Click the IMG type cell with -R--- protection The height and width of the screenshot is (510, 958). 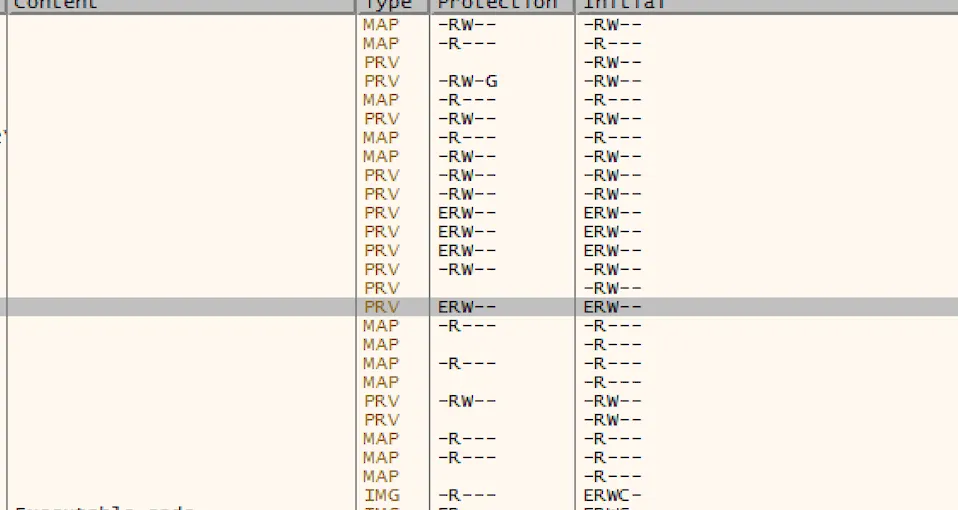coord(381,495)
